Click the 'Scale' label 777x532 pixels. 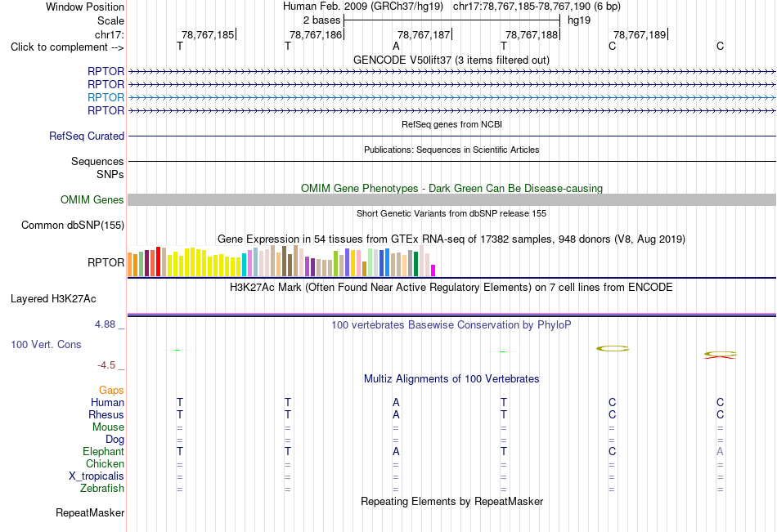tap(110, 20)
